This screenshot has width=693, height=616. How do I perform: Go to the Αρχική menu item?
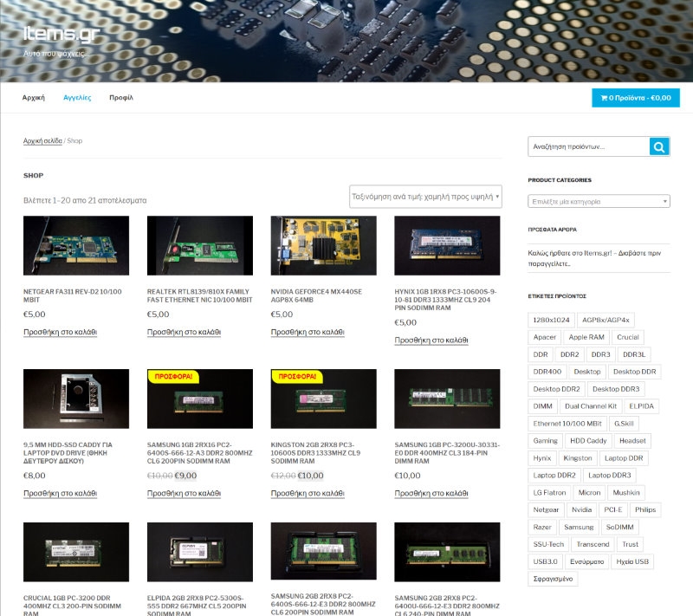34,98
